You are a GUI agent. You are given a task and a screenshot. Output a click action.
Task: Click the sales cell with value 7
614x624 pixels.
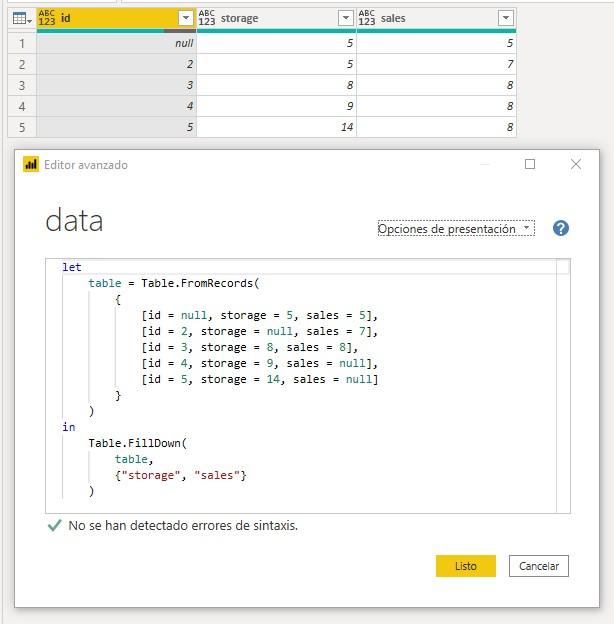(437, 64)
